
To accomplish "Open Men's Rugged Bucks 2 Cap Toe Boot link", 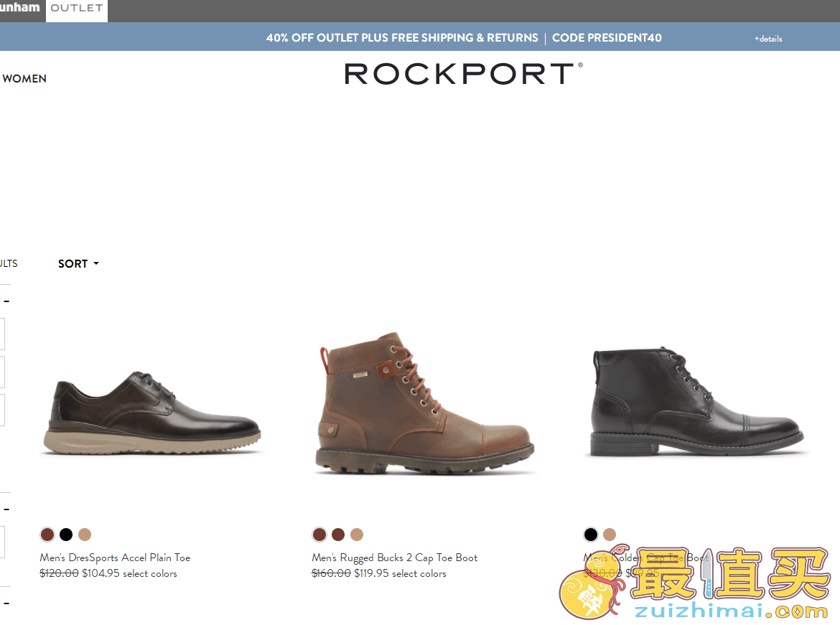I will pyautogui.click(x=395, y=558).
